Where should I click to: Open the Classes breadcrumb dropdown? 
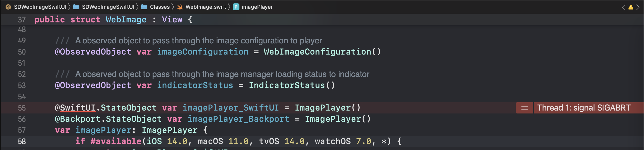(159, 7)
